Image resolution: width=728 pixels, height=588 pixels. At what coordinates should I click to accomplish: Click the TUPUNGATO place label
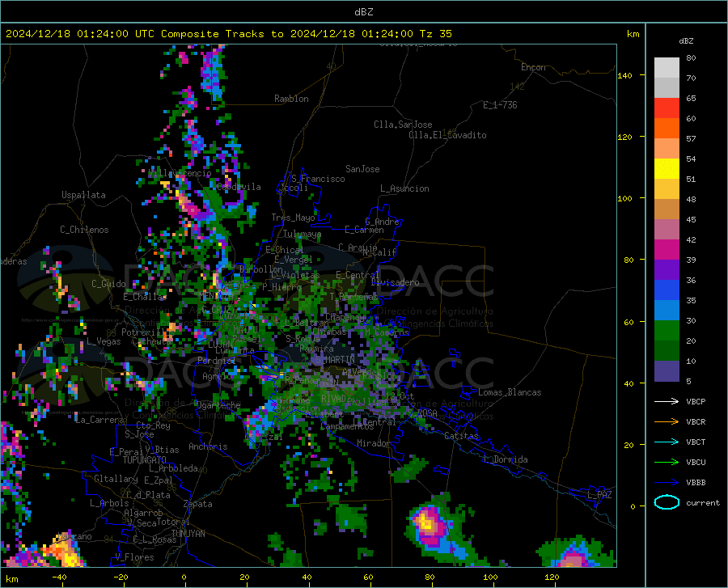tap(145, 460)
